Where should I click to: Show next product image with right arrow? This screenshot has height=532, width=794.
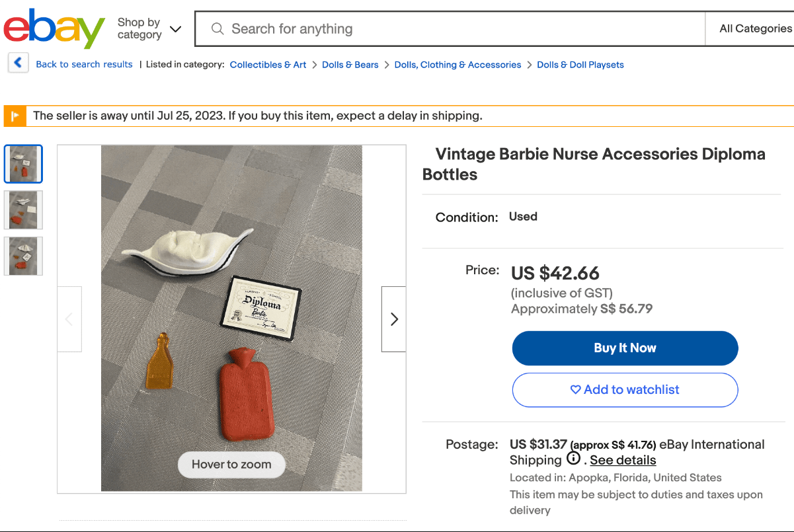(394, 319)
